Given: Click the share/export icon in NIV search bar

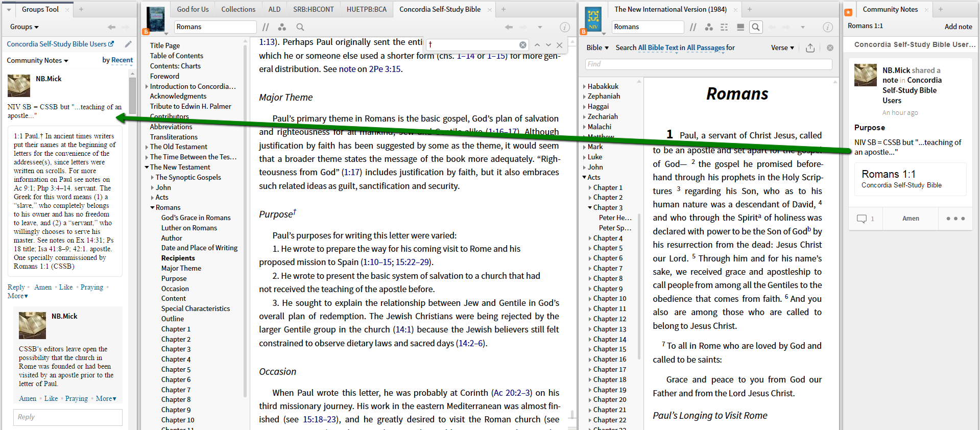Looking at the screenshot, I should (810, 48).
